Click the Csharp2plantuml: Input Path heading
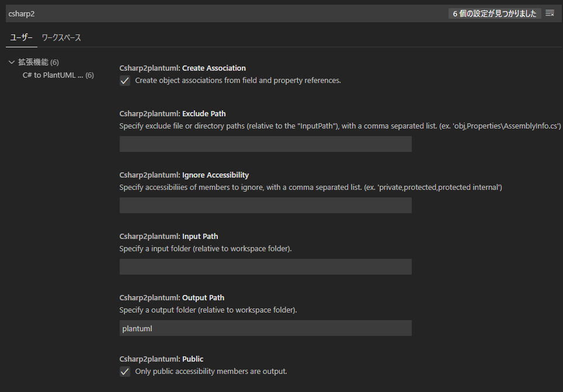The height and width of the screenshot is (392, 563). [168, 237]
